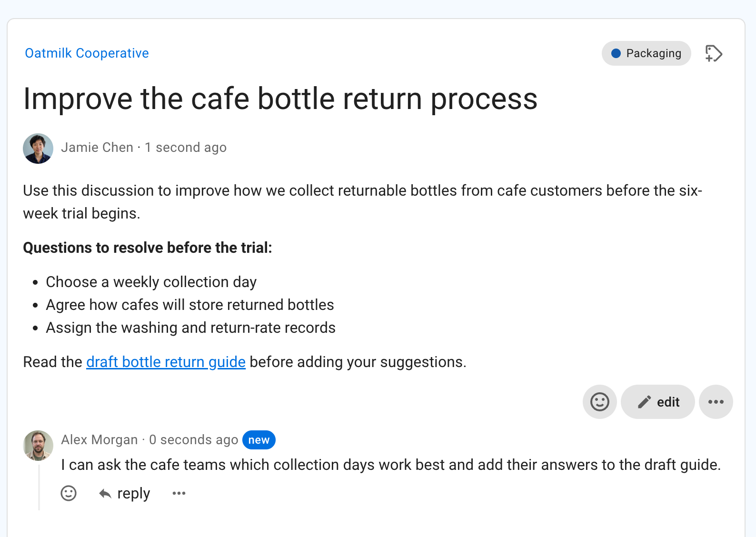
Task: Open Jamie Chen's author name
Action: point(97,148)
